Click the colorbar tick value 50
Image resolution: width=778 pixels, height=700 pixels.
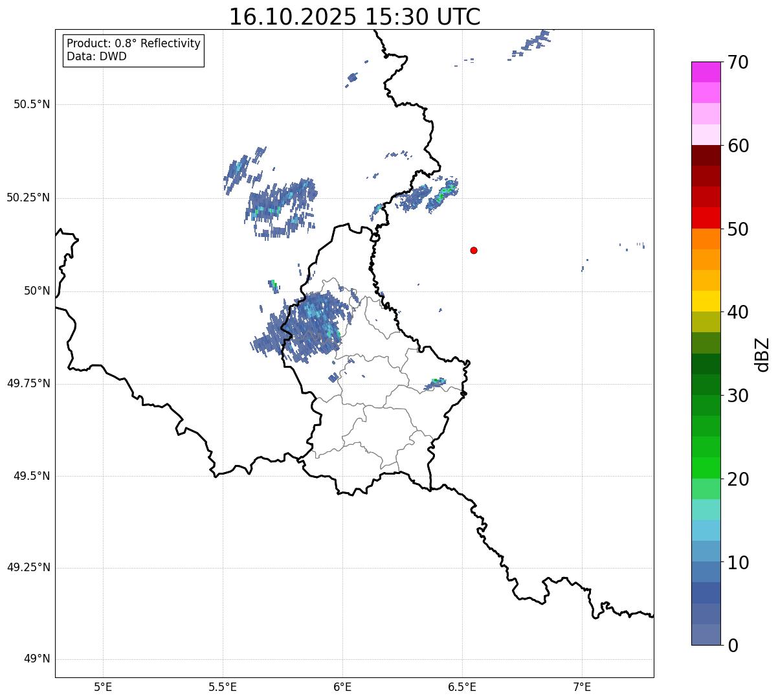coord(738,229)
